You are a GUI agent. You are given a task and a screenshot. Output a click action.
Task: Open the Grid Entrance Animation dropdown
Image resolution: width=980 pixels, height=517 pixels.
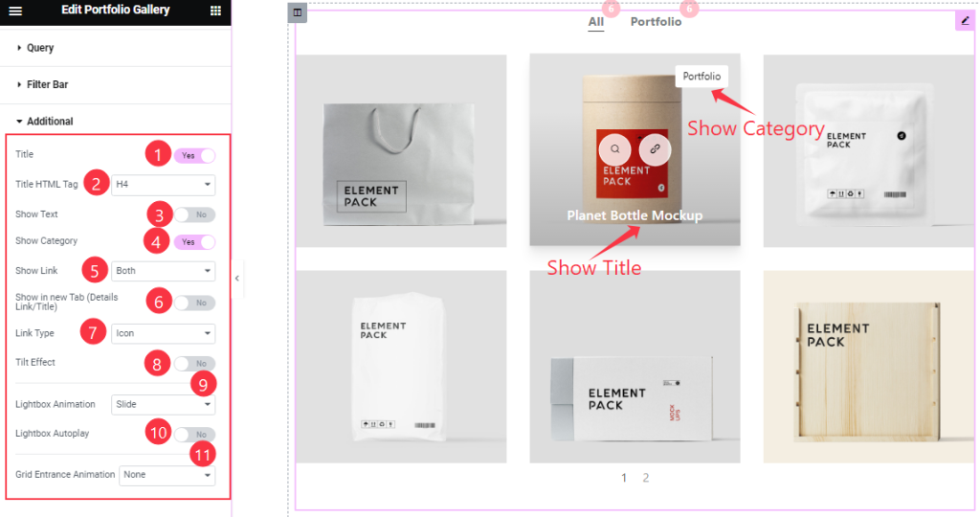pyautogui.click(x=167, y=475)
